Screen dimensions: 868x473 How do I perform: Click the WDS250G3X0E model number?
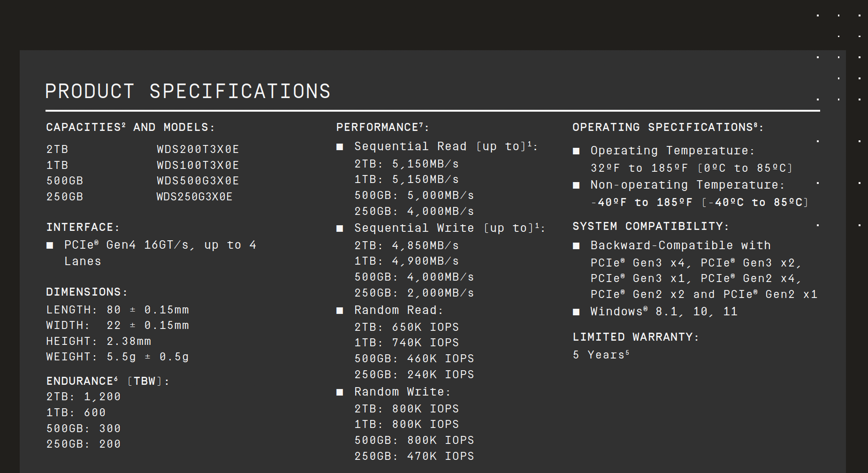pyautogui.click(x=194, y=197)
